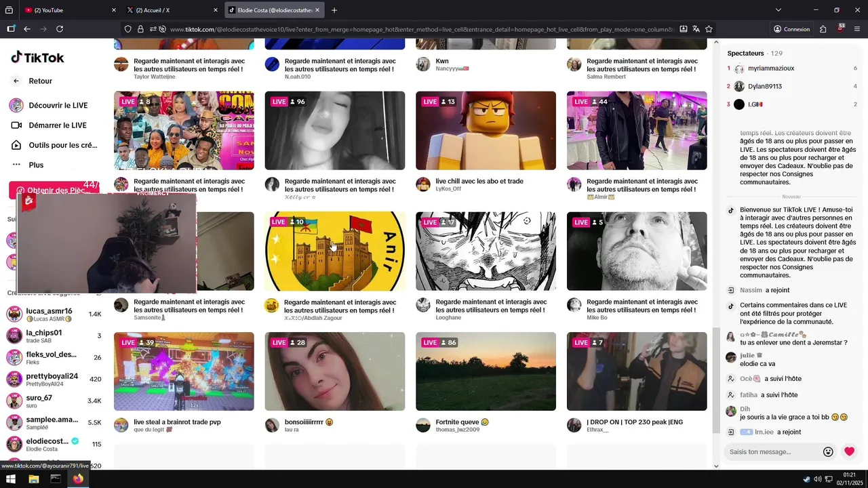Click the taskbar volume icon
This screenshot has width=868, height=488.
click(817, 479)
